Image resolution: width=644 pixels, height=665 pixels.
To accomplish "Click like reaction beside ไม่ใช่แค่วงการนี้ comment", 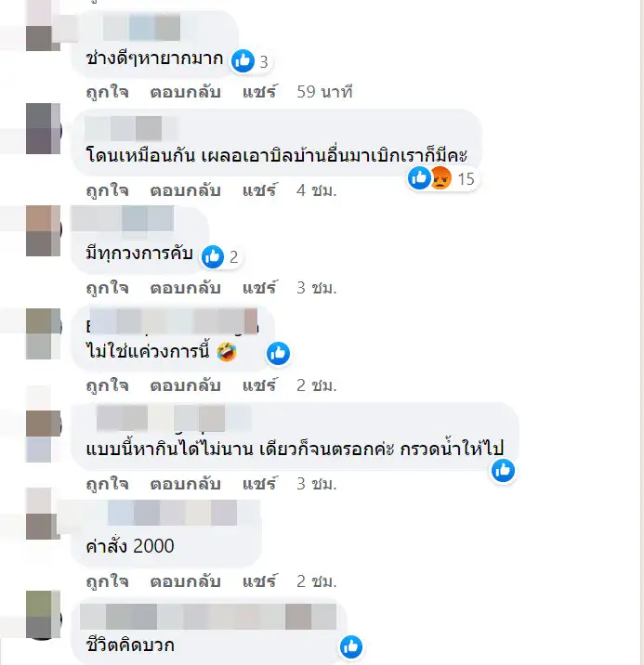I will [278, 353].
